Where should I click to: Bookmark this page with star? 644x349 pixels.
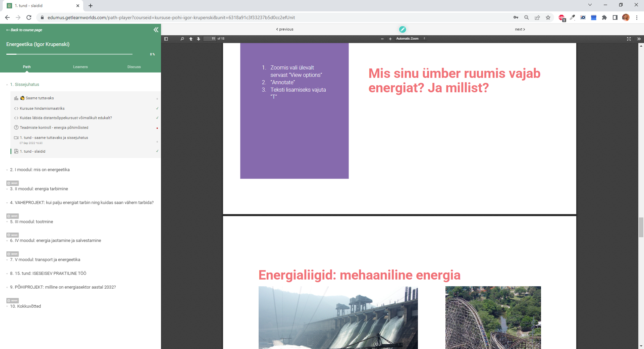coord(548,17)
